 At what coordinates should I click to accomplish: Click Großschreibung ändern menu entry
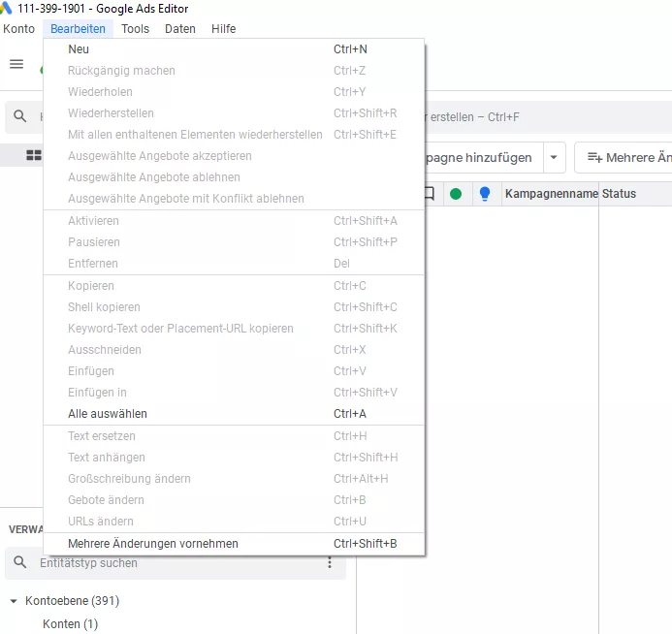[x=234, y=479]
